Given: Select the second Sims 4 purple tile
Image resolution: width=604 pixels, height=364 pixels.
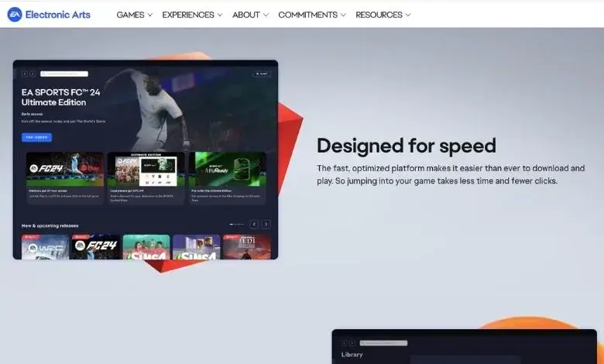Looking at the screenshot, I should click(197, 247).
